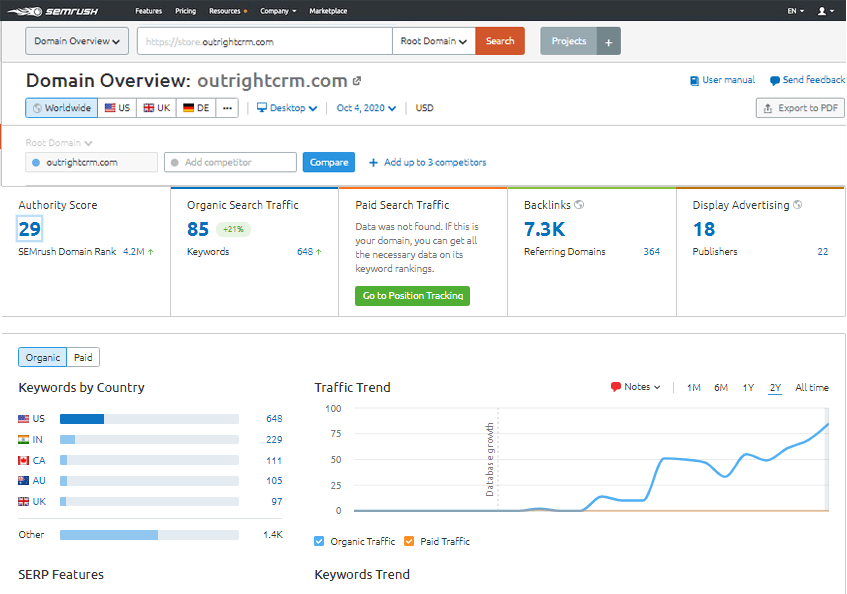Click the SEMrush logo
Viewport: 847px width, 594px height.
pos(53,11)
